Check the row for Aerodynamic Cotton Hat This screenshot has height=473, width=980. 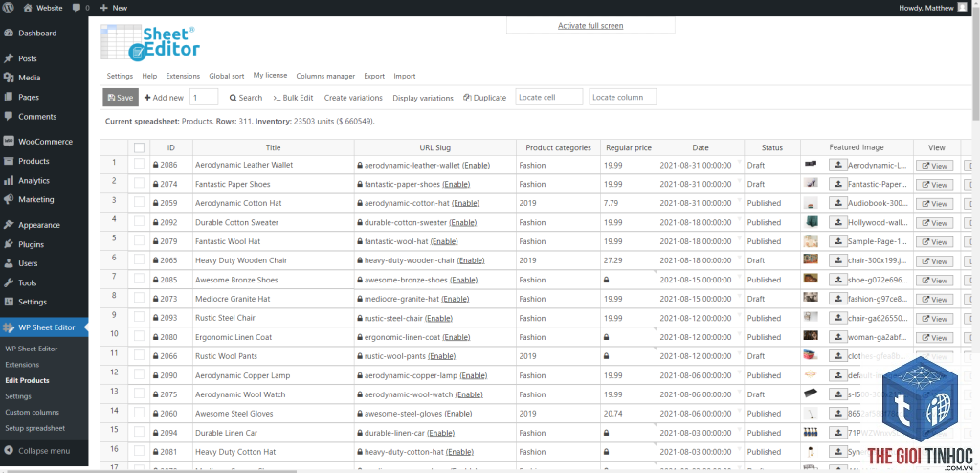coord(139,203)
